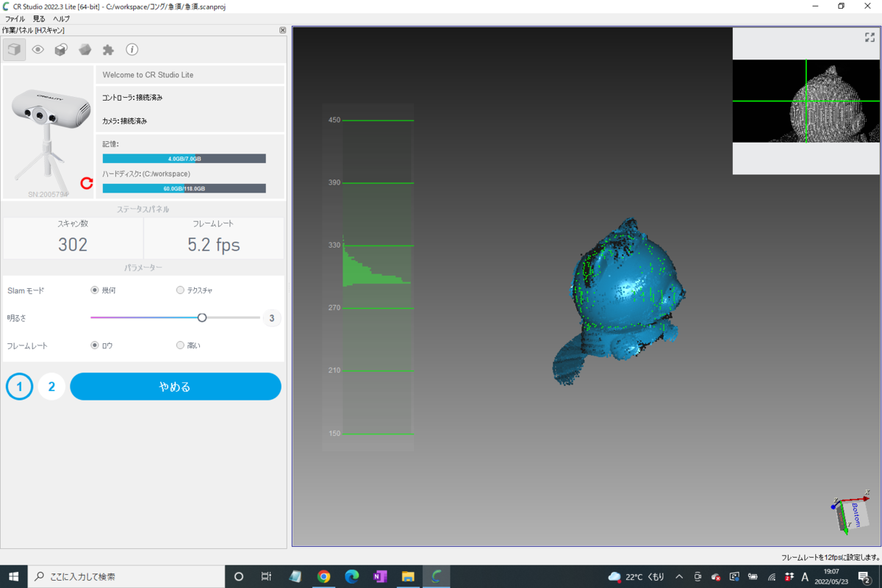The width and height of the screenshot is (882, 588).
Task: Open Google Chrome from the taskbar
Action: (323, 577)
